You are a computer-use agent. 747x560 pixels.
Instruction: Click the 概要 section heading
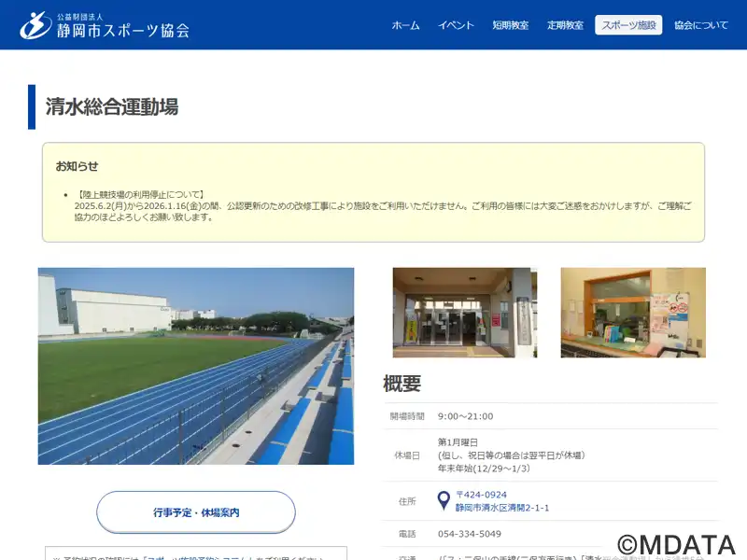(402, 384)
